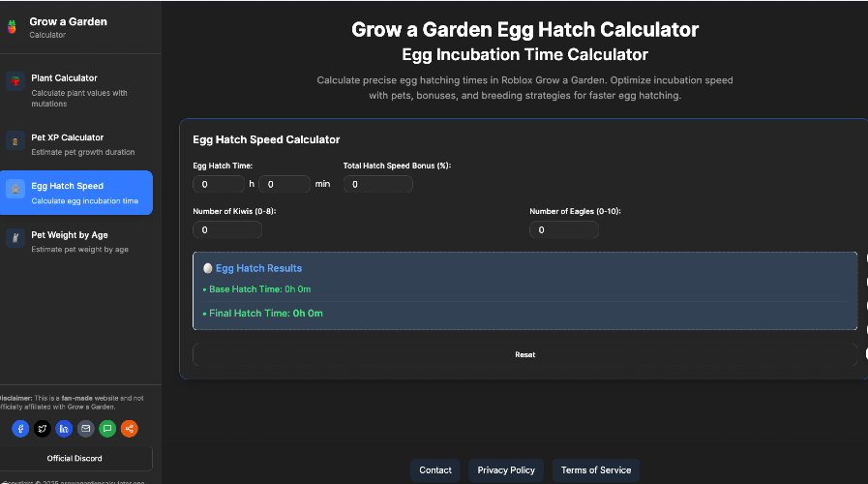Click the Number of Eagles input
868x484 pixels.
564,229
